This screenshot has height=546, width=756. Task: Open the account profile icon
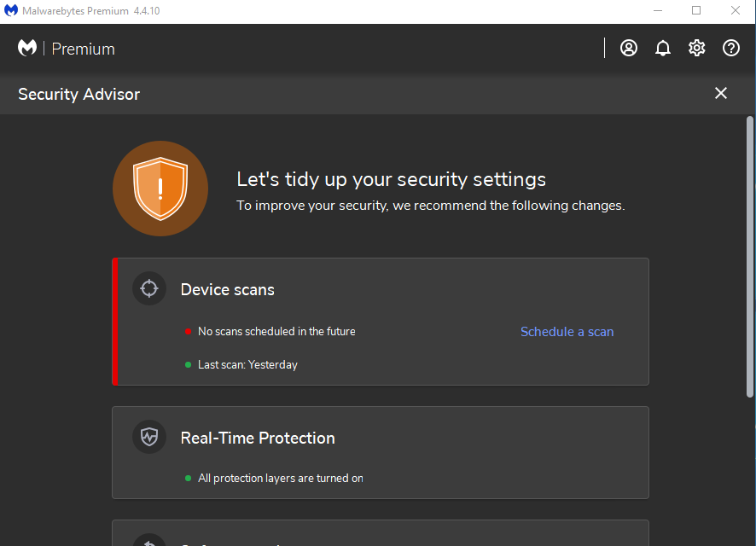pyautogui.click(x=629, y=48)
